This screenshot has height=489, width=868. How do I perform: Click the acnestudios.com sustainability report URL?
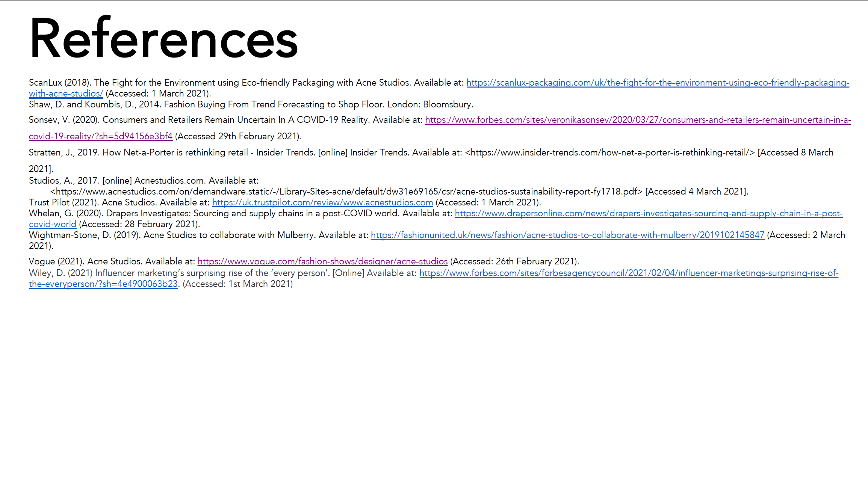point(346,192)
